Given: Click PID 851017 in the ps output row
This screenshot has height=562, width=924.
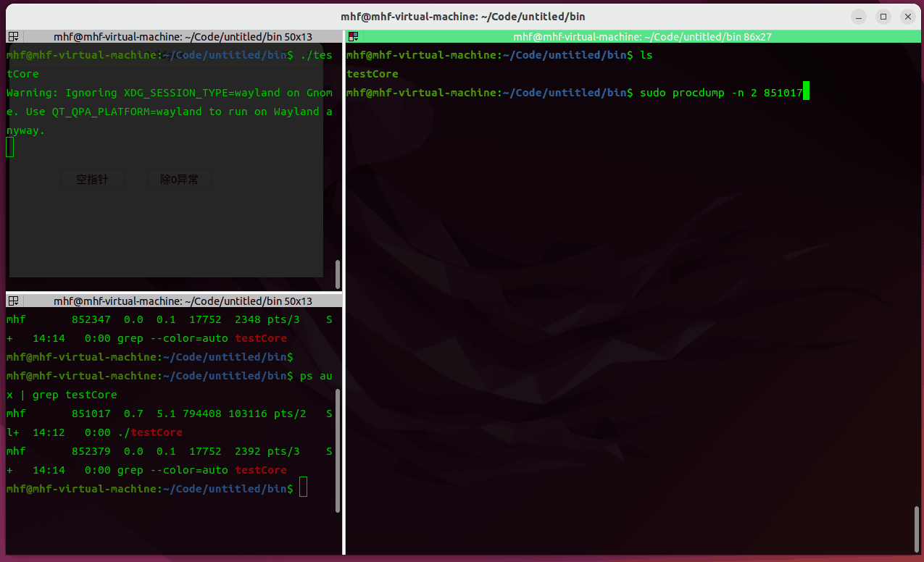Looking at the screenshot, I should [x=91, y=414].
